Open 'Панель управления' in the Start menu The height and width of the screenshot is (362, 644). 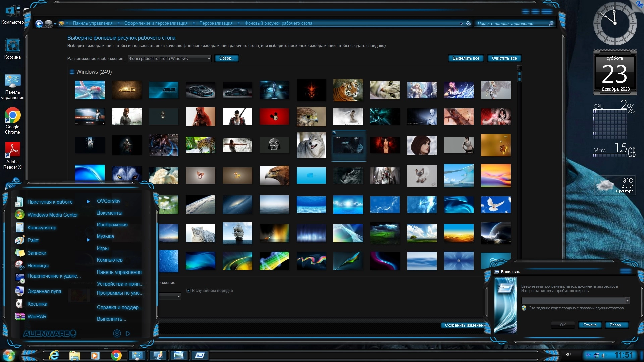(119, 272)
